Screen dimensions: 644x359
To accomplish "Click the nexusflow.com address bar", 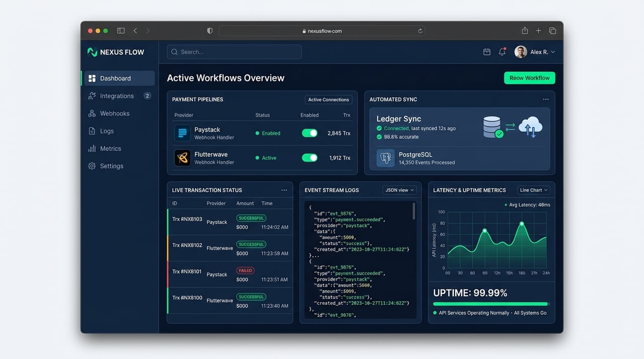I will click(x=322, y=31).
